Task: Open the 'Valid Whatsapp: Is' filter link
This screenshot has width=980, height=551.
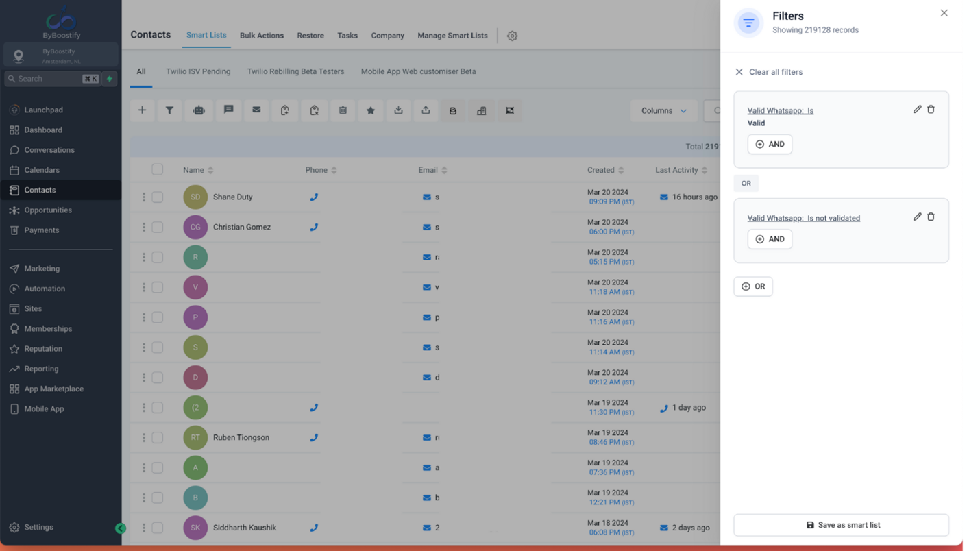Action: pos(781,110)
